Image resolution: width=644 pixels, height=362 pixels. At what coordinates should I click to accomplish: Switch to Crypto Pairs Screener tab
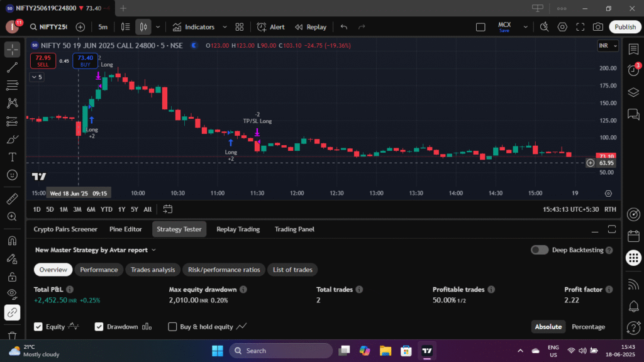coord(65,229)
